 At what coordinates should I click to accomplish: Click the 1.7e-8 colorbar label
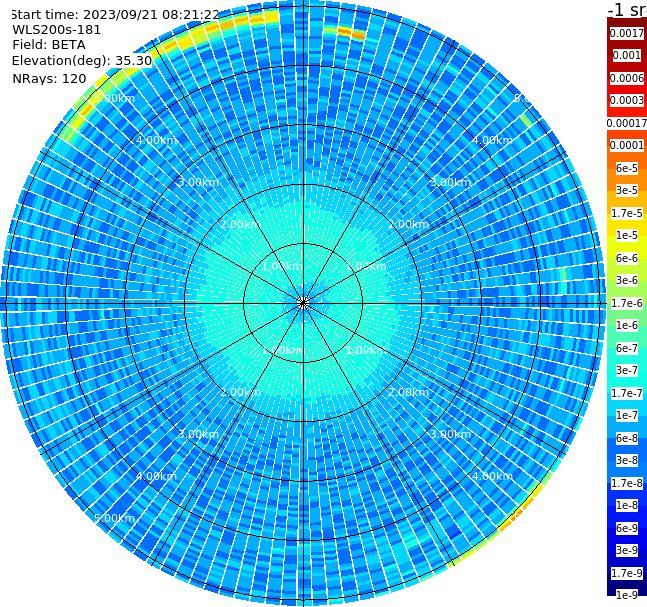pyautogui.click(x=626, y=483)
